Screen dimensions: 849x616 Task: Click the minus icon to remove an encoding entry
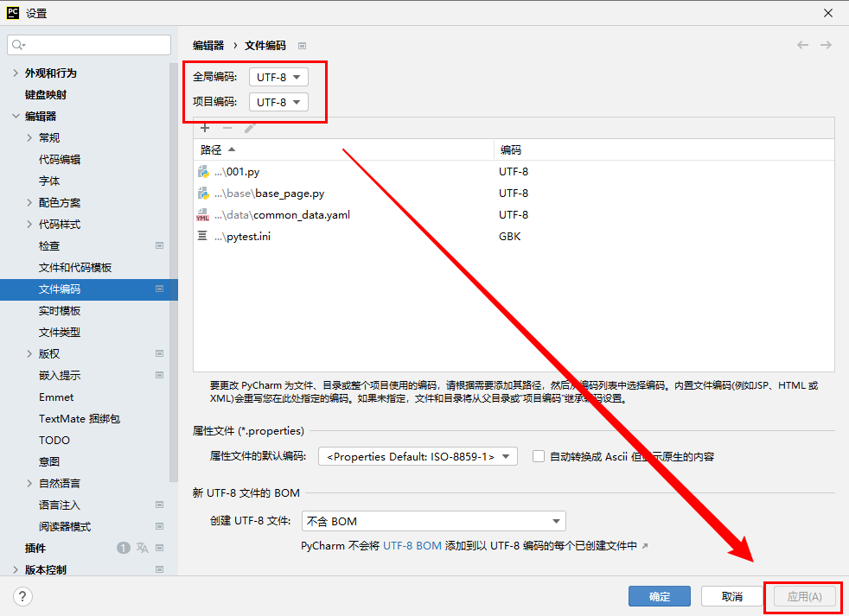pyautogui.click(x=226, y=128)
